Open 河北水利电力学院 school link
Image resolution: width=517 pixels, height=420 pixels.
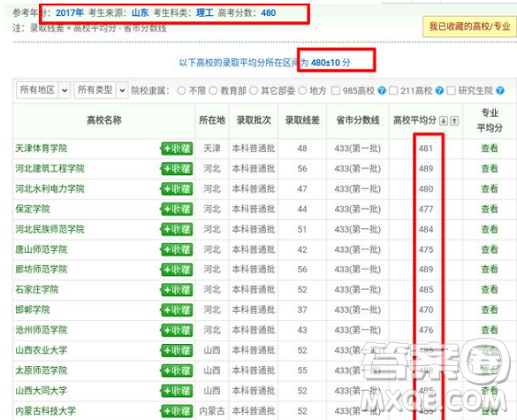pos(49,188)
